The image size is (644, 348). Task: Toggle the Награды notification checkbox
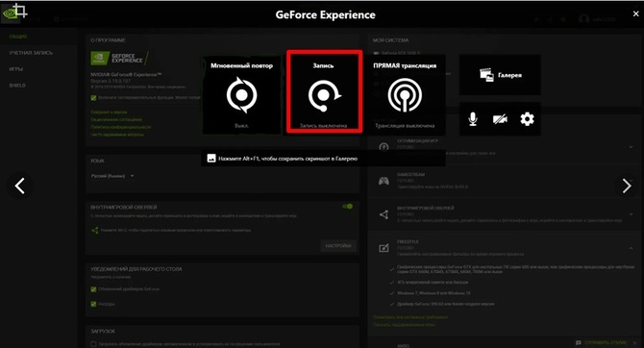(93, 304)
